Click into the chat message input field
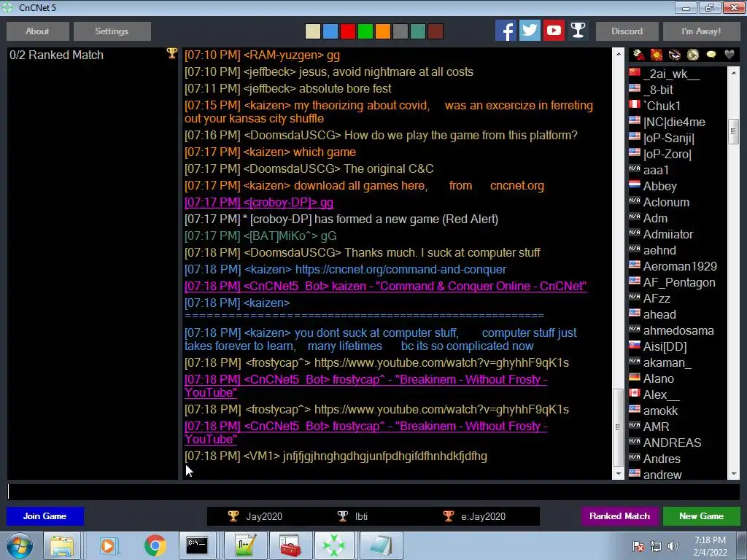 click(x=373, y=492)
